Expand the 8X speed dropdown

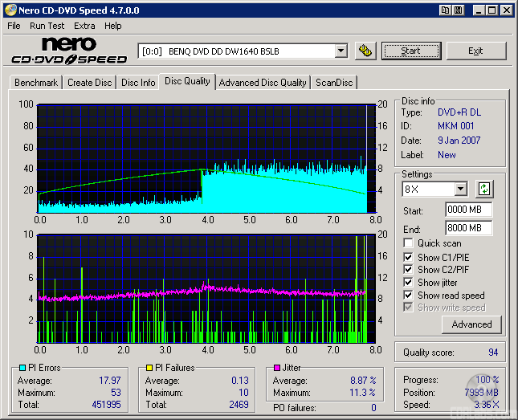coord(460,190)
